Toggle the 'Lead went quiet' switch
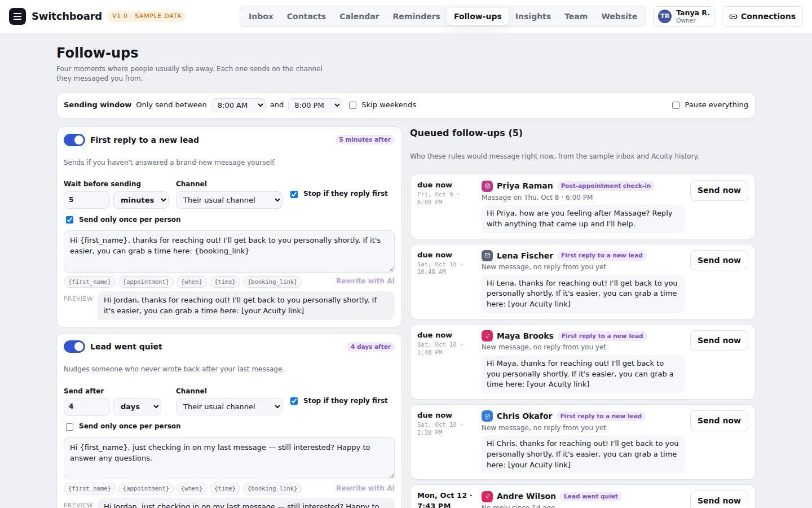812x508 pixels. point(74,347)
